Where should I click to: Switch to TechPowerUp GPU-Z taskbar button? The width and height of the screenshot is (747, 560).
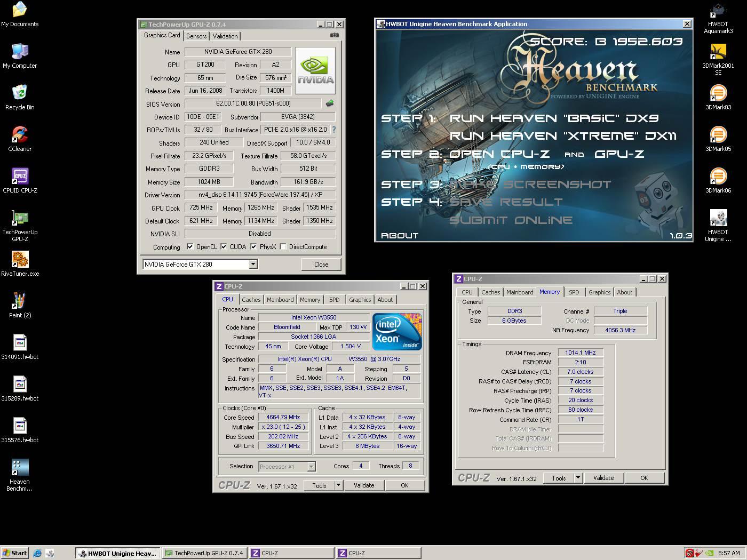click(205, 553)
